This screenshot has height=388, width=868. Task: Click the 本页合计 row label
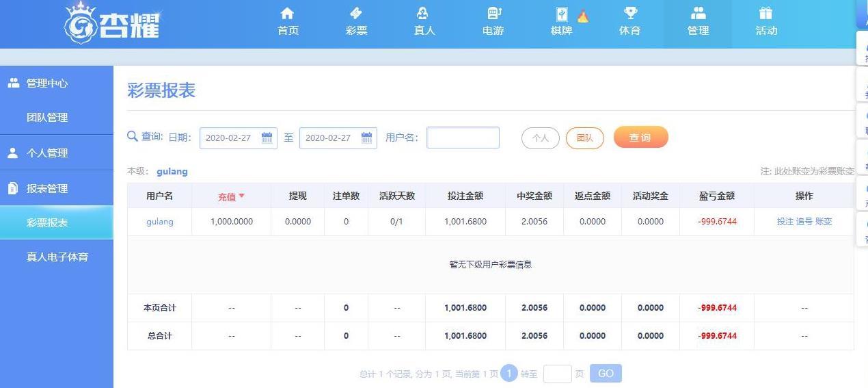tap(159, 308)
